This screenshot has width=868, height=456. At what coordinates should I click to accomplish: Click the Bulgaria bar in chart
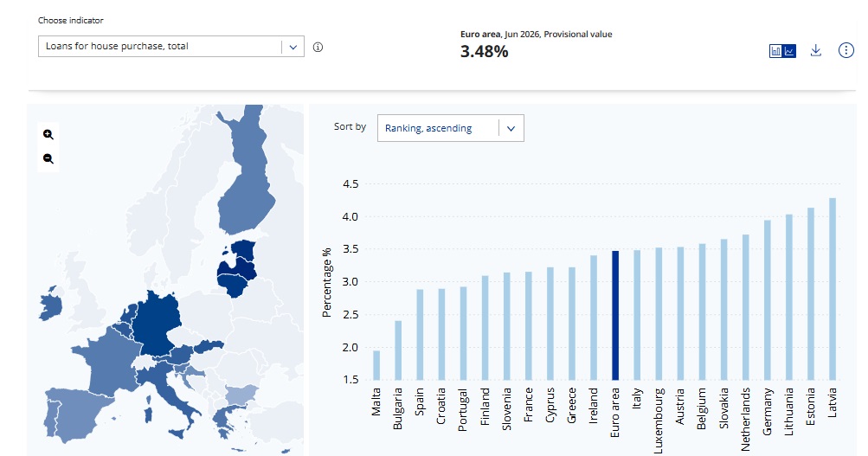coord(398,350)
